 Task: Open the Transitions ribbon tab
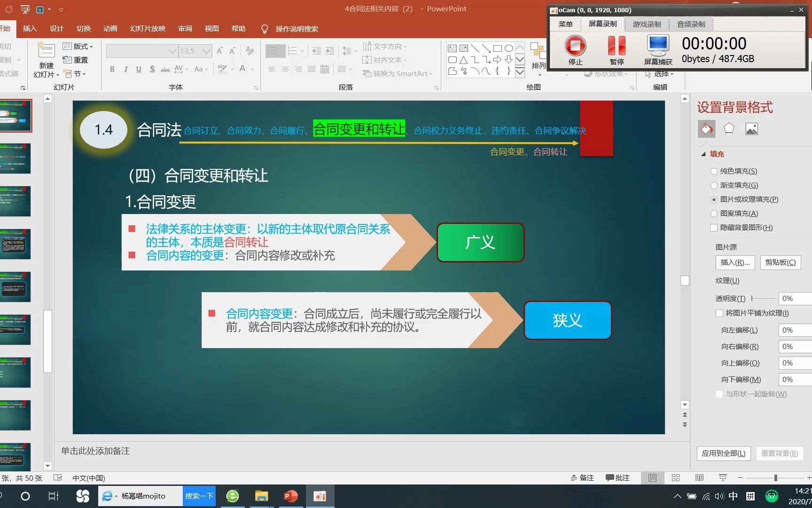[84, 29]
